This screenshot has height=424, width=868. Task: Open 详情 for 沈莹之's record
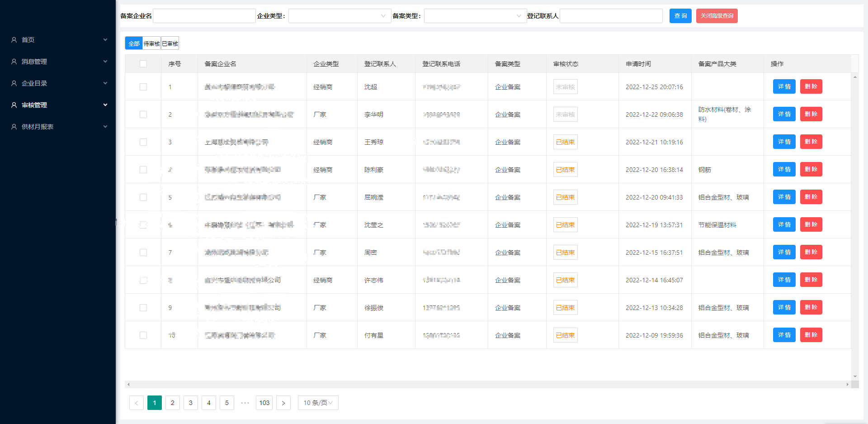pyautogui.click(x=784, y=224)
